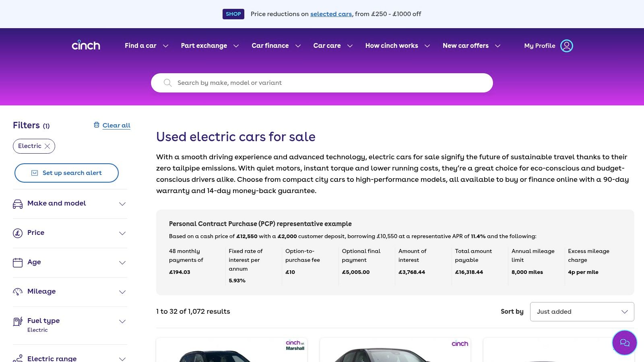Expand the Price filter chevron
This screenshot has width=644, height=362.
122,233
